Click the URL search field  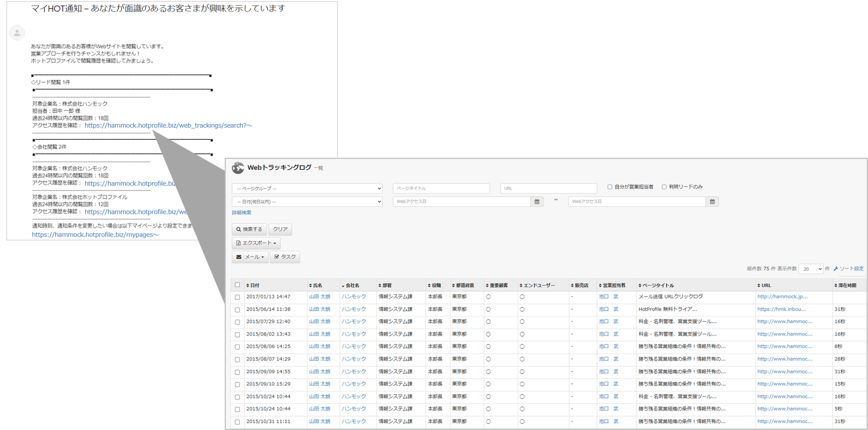(549, 188)
